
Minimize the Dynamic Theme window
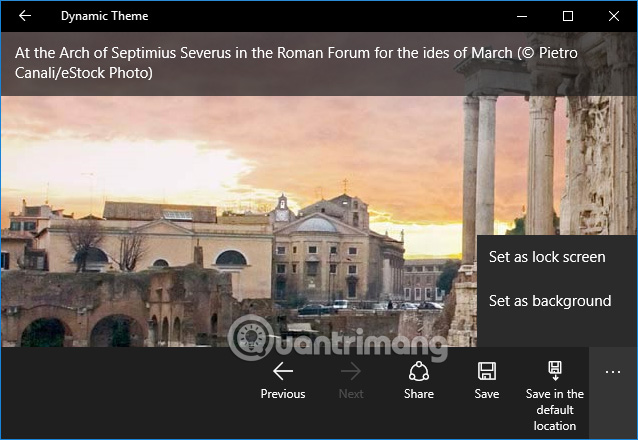522,16
